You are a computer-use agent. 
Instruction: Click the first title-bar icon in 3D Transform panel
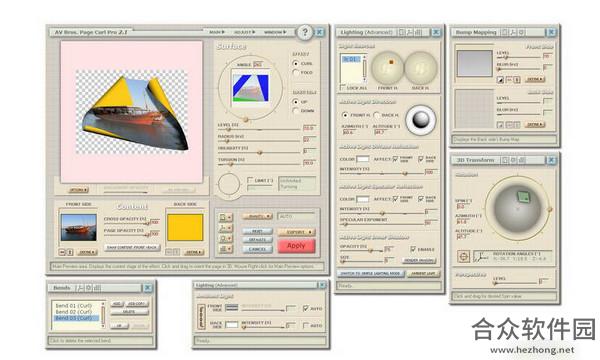(x=505, y=160)
